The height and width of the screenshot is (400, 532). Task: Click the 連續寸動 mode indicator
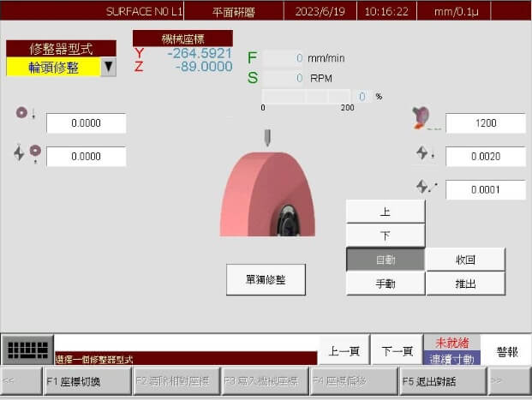pos(452,358)
